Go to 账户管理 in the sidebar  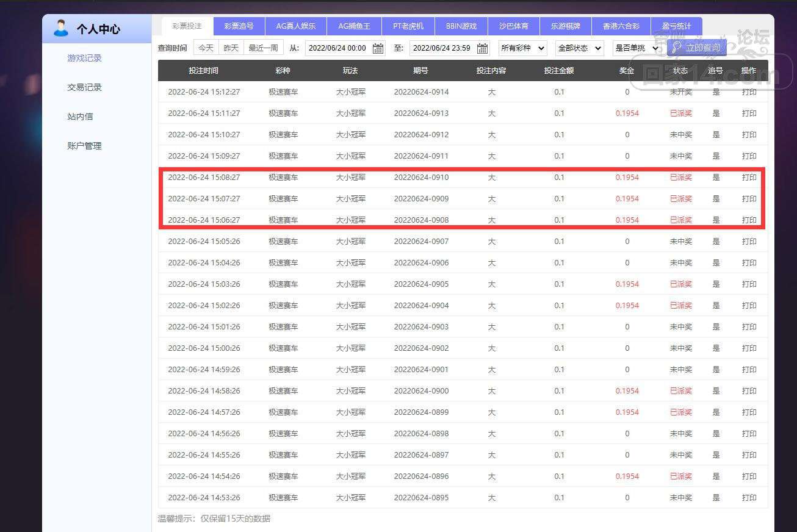click(84, 146)
